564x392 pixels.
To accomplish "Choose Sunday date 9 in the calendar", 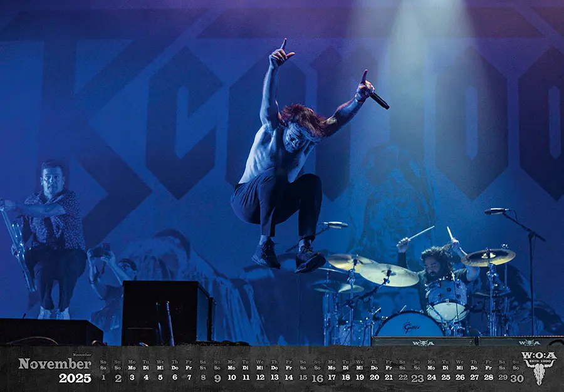I will 217,378.
